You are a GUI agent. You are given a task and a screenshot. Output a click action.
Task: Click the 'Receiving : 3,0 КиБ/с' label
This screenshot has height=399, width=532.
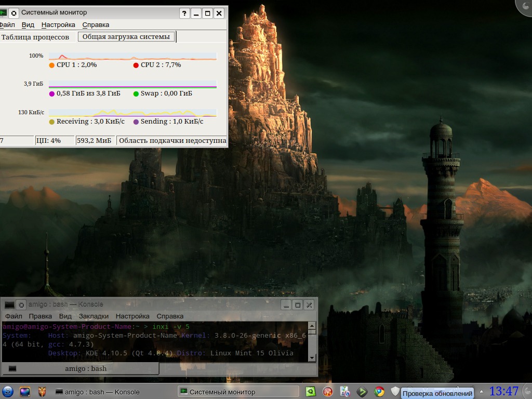pyautogui.click(x=90, y=122)
